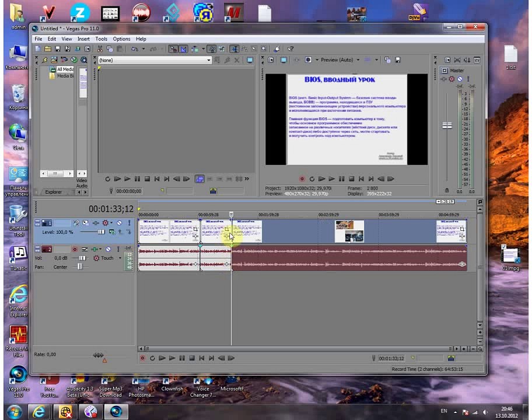Click Event Pan/Crop icon on first video clip
This screenshot has width=532, height=420.
pos(195,229)
